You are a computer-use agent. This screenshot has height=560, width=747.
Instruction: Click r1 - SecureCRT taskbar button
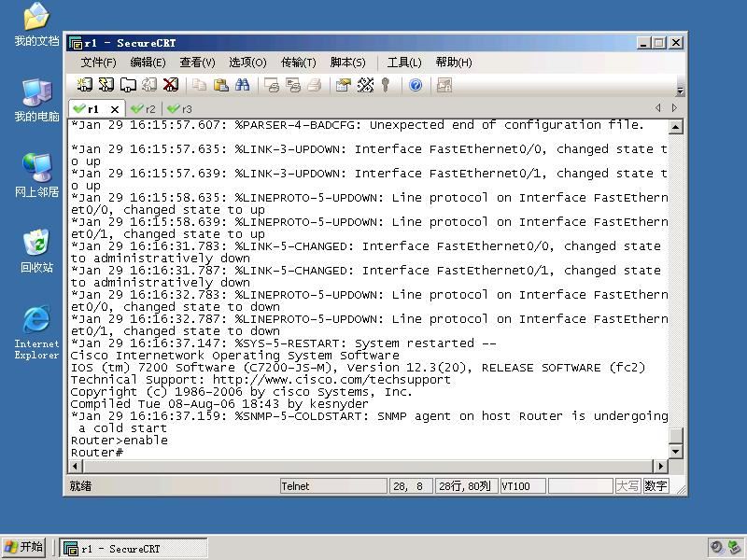(134, 548)
